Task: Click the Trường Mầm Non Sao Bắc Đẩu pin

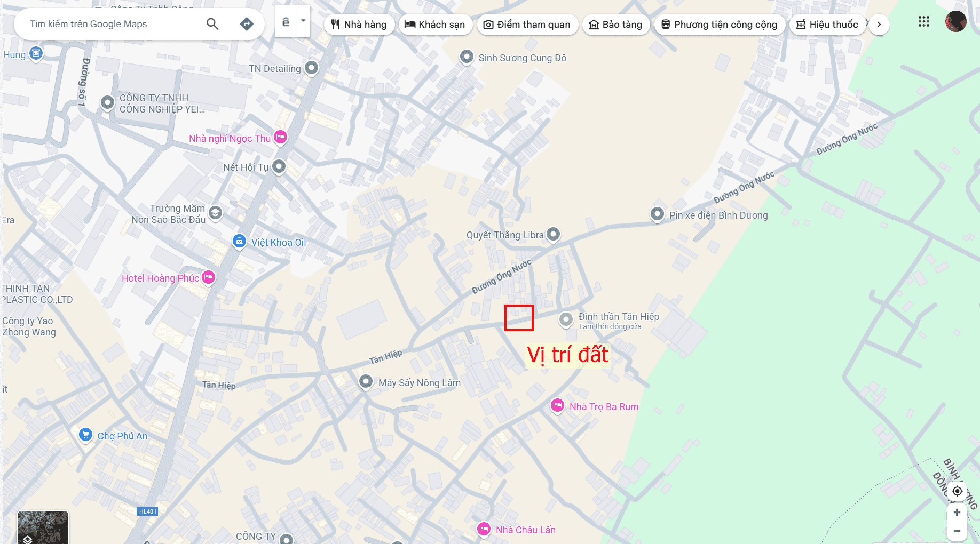Action: [215, 213]
